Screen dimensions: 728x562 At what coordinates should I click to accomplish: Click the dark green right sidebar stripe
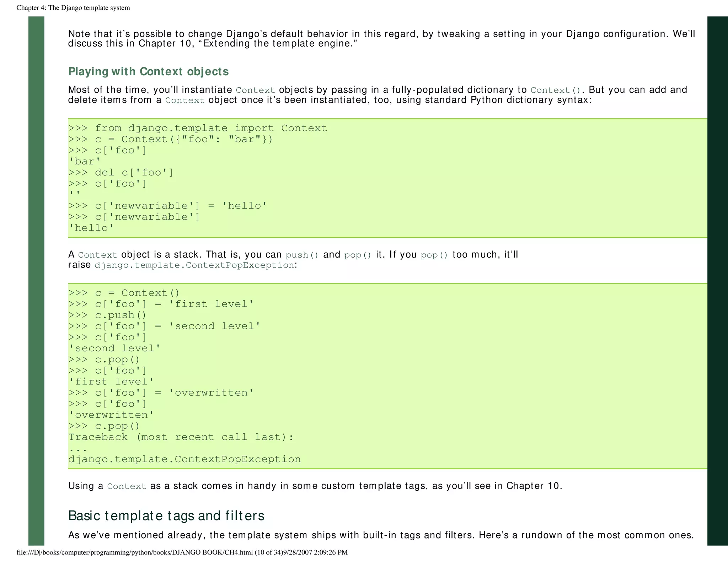click(x=718, y=281)
